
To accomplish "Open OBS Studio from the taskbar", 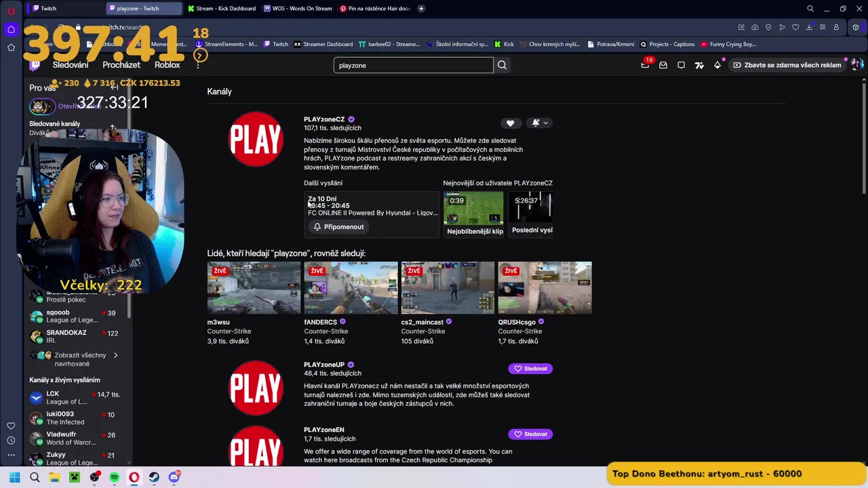I will click(x=94, y=477).
